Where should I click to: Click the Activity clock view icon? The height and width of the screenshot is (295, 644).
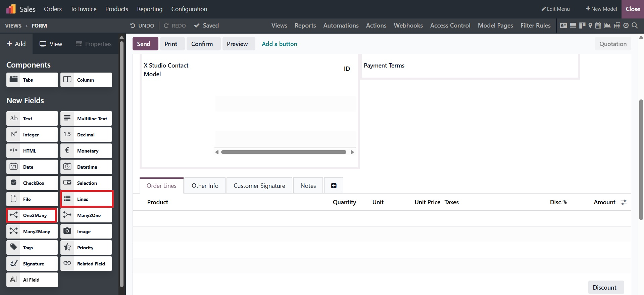tap(626, 26)
